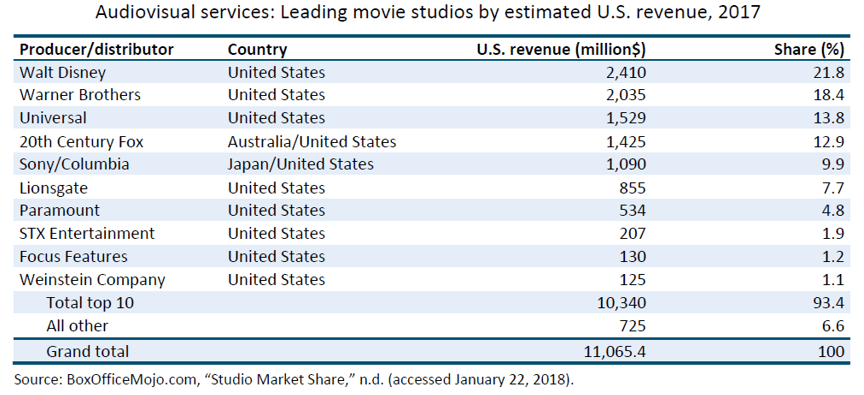Select the Warner Brothers cell
This screenshot has width=864, height=395.
click(80, 95)
